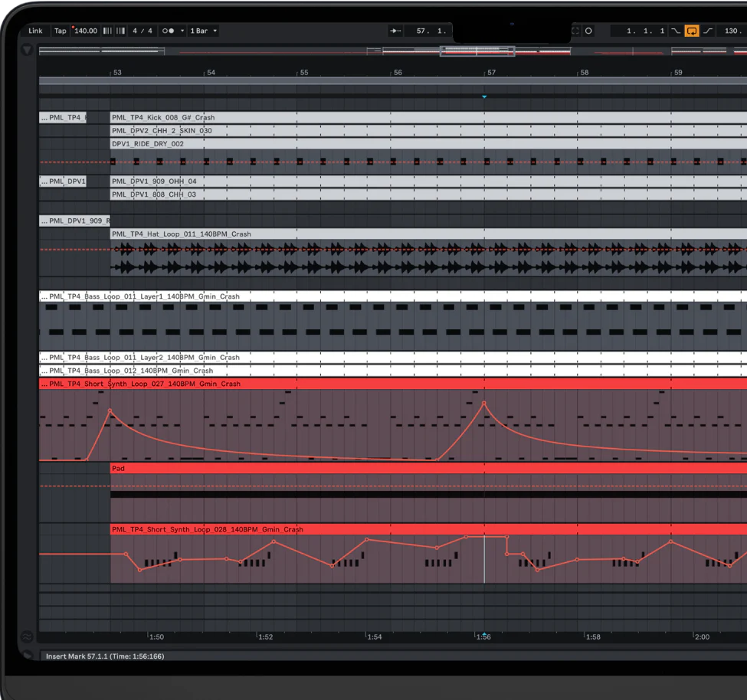Select the PML_TP4_Short_Synth_Loop_027 clip header

393,384
